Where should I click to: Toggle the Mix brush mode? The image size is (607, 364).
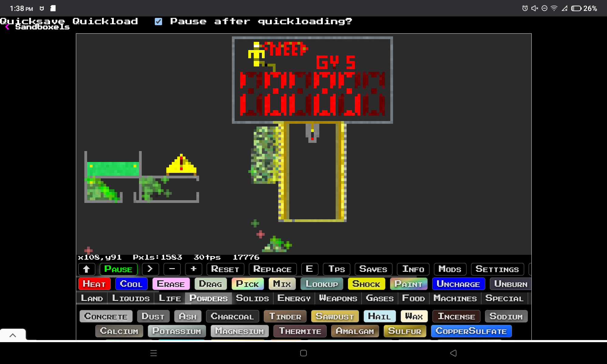click(282, 284)
